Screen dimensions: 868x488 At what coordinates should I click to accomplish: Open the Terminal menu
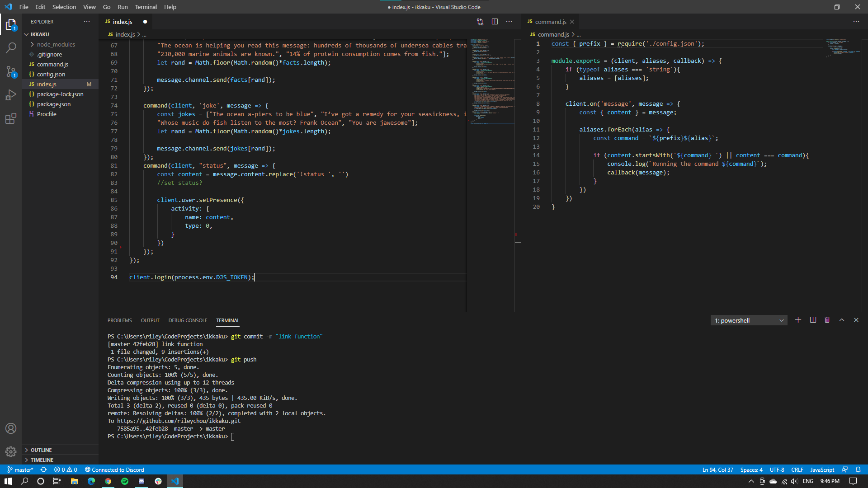[x=146, y=7]
